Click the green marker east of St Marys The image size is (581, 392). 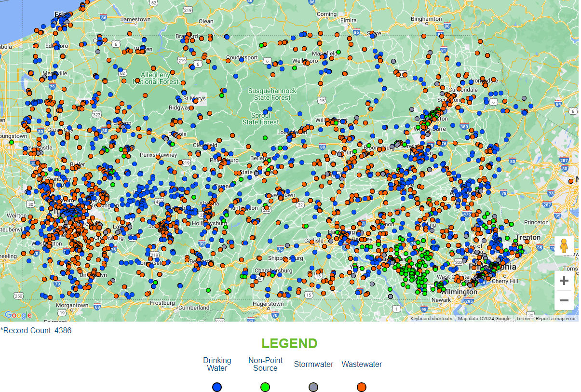click(x=222, y=95)
